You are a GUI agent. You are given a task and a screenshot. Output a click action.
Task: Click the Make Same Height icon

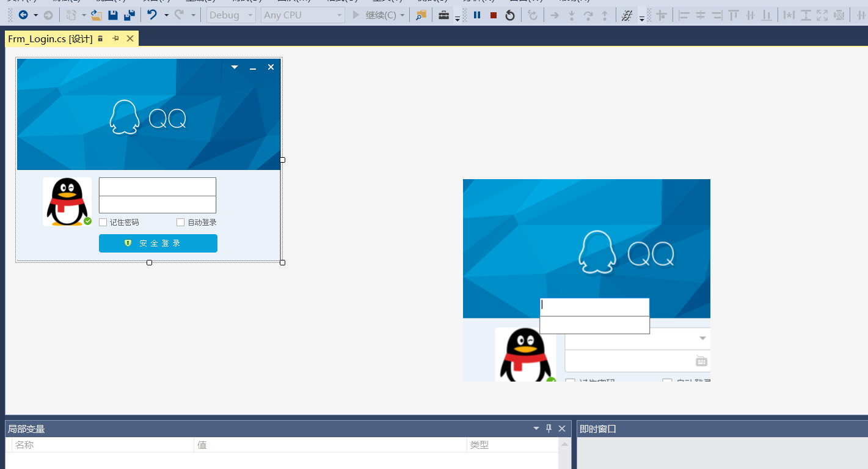[x=806, y=15]
